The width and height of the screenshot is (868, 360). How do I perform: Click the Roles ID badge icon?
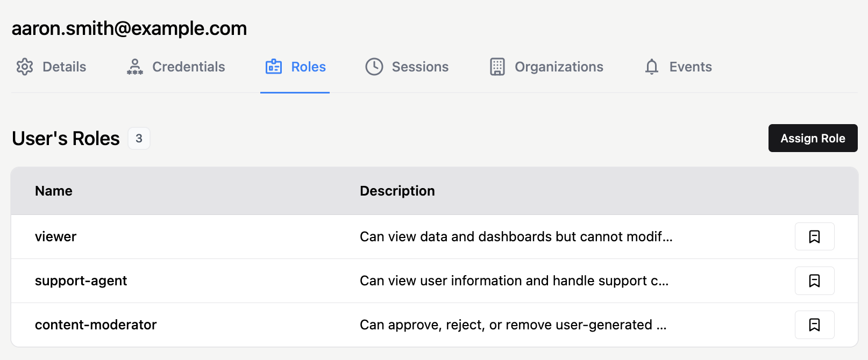[274, 67]
